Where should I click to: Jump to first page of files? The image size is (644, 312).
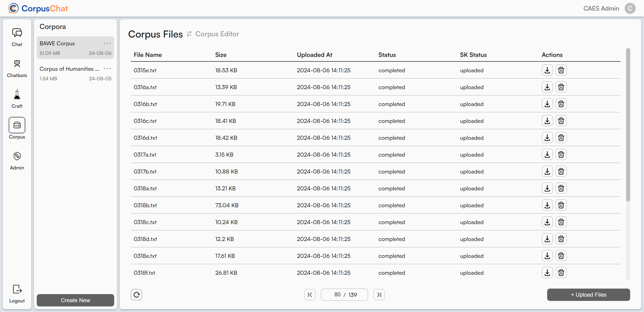tap(310, 295)
